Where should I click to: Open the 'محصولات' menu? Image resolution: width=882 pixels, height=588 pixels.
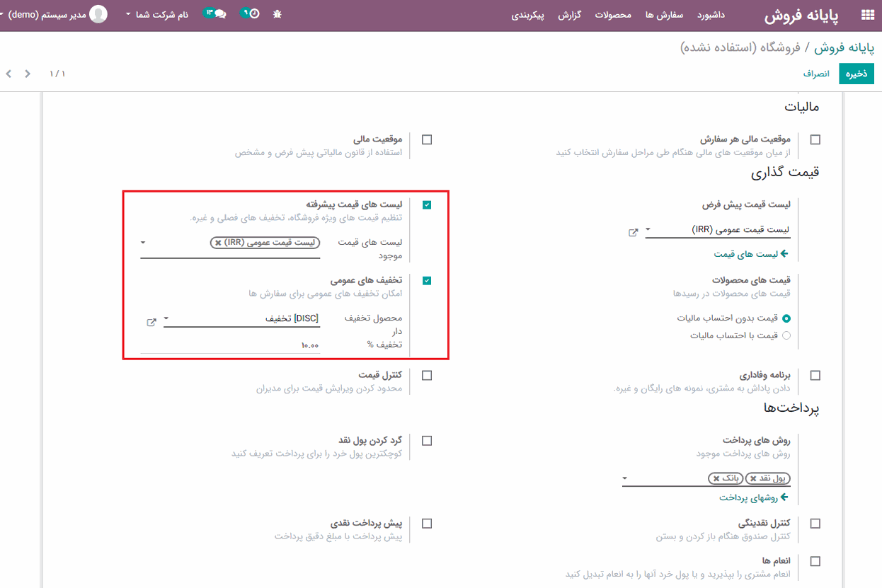[x=612, y=15]
